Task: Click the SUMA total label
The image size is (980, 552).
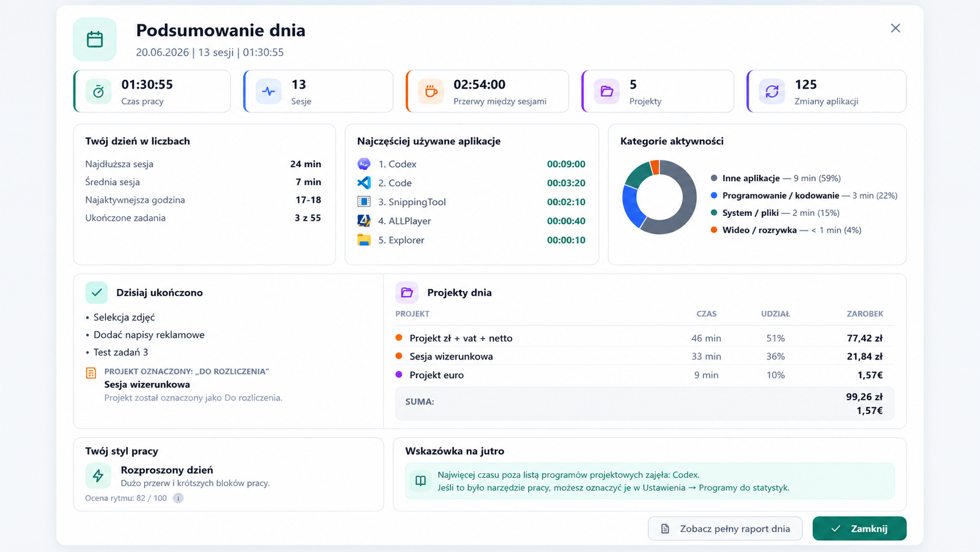Action: [420, 402]
